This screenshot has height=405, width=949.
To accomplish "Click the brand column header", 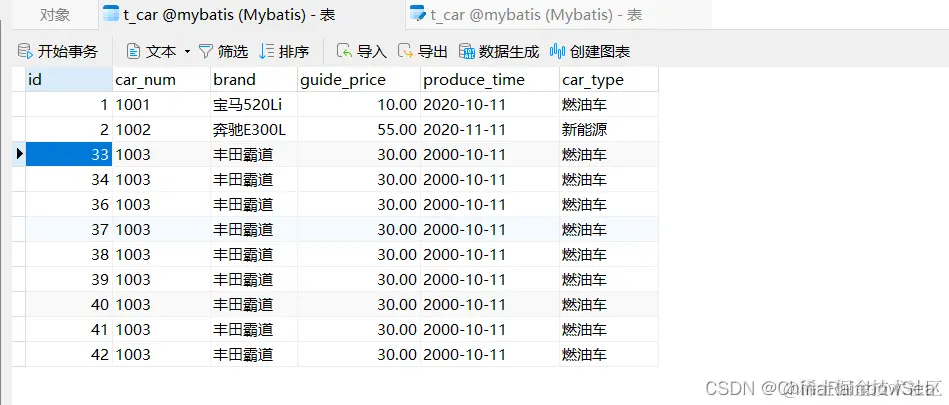I will 254,79.
